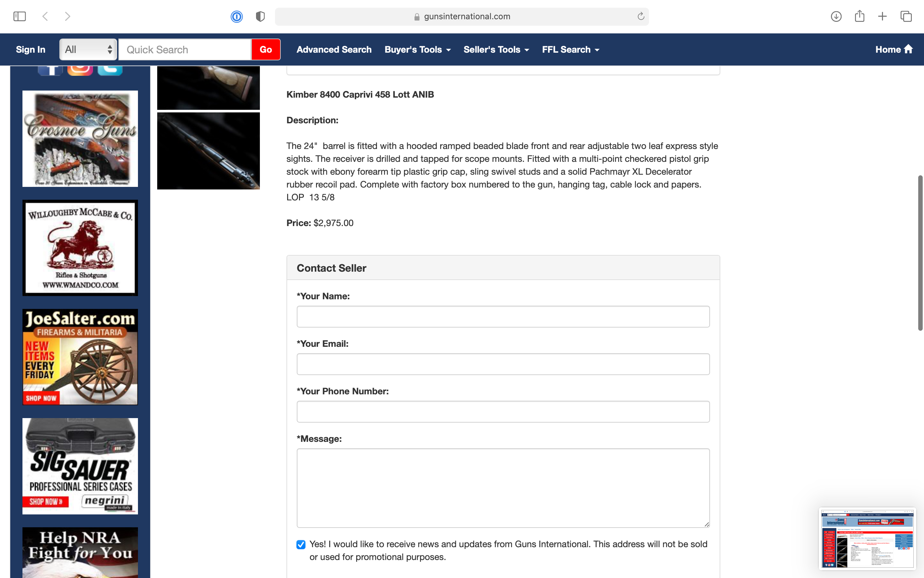Open the Willoughby McCabe & Co ad
This screenshot has height=578, width=924.
[x=80, y=248]
